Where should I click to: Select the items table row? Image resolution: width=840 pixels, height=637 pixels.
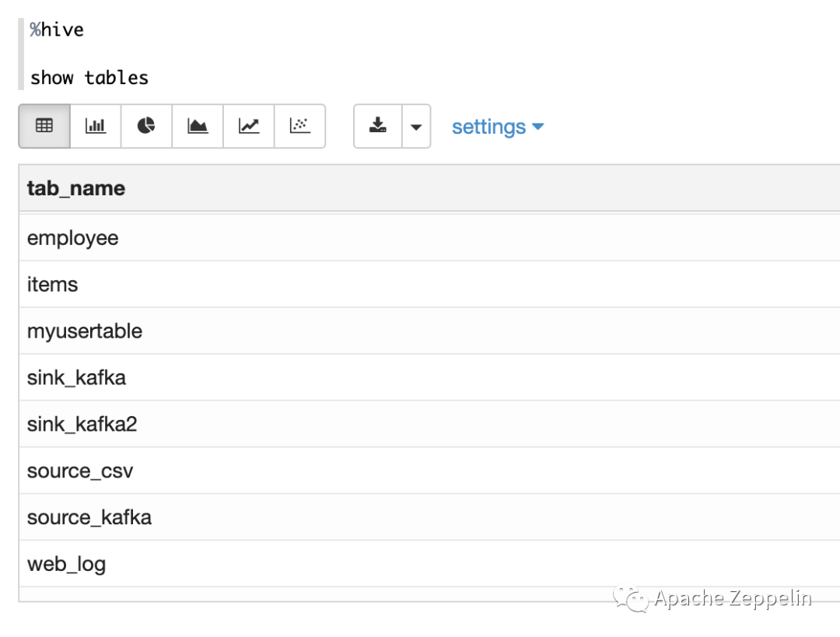[429, 285]
